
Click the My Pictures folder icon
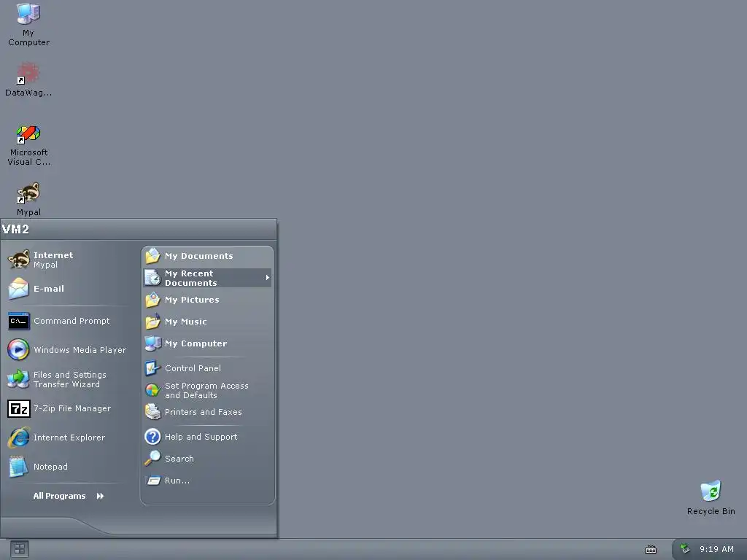point(152,300)
